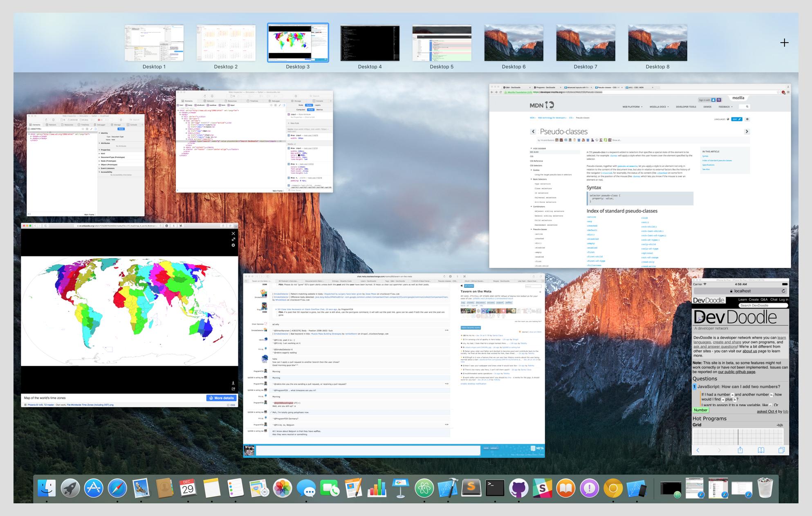Open the iBooks orange icon in Dock

pos(566,488)
